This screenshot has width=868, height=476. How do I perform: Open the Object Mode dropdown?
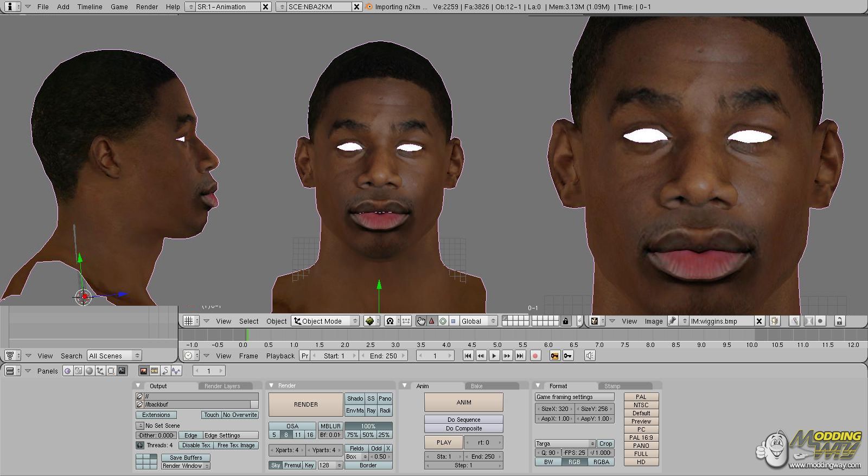325,321
